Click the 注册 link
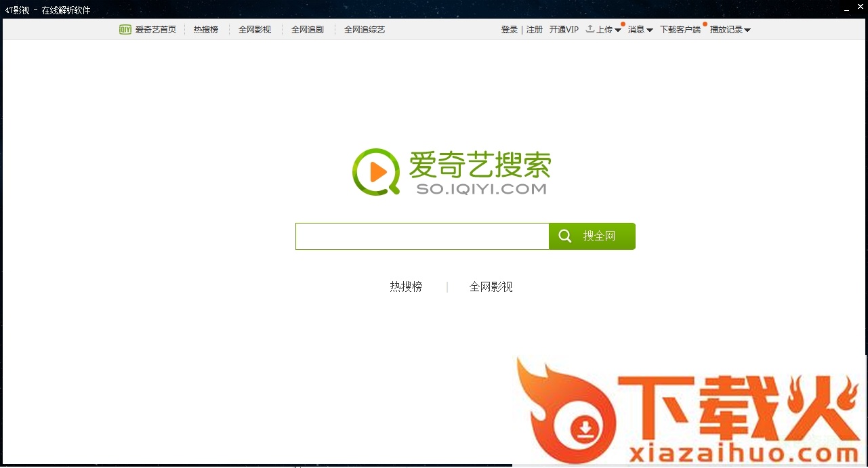This screenshot has width=868, height=468. 535,30
